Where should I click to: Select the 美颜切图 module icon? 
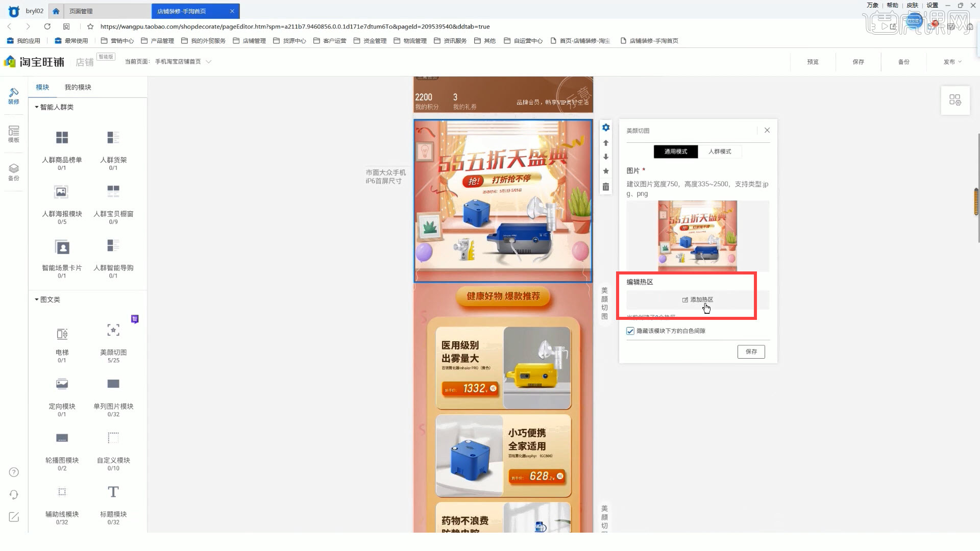click(113, 330)
